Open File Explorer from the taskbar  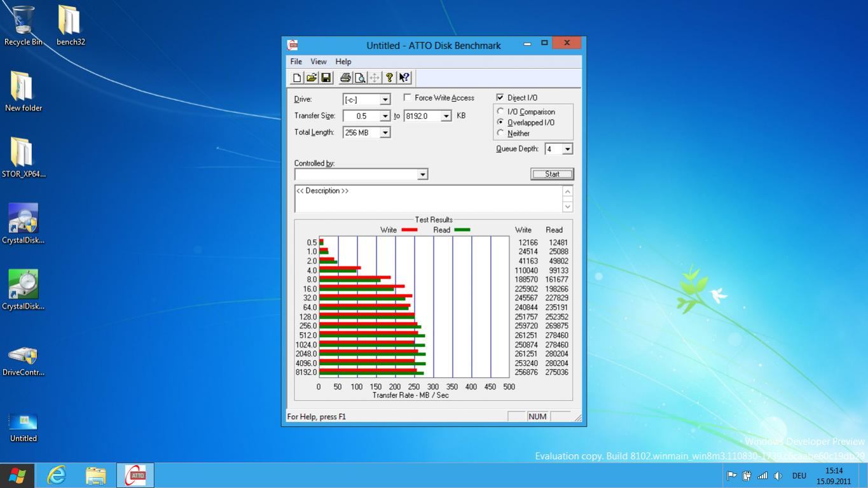(96, 475)
